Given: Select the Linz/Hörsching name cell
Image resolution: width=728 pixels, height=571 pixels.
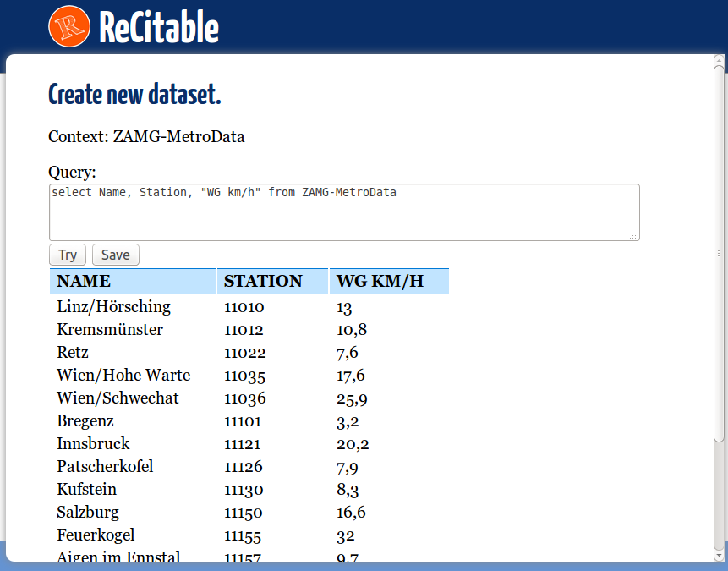Looking at the screenshot, I should tap(114, 306).
